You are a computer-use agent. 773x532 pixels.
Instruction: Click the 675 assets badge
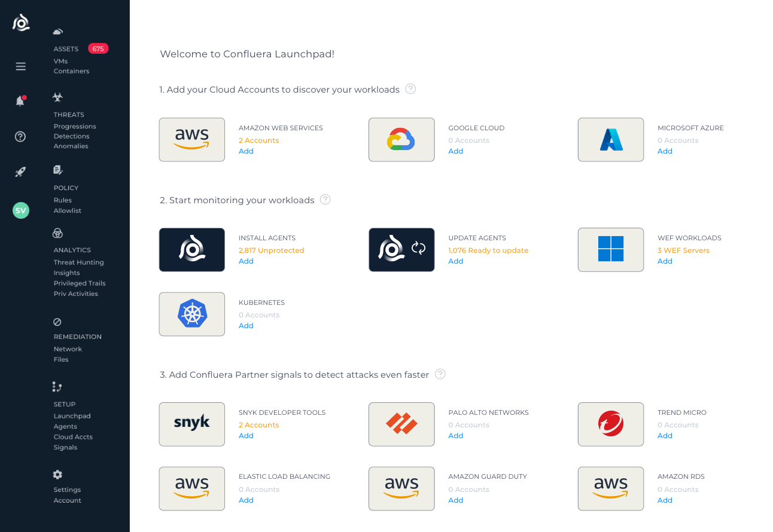(x=98, y=49)
